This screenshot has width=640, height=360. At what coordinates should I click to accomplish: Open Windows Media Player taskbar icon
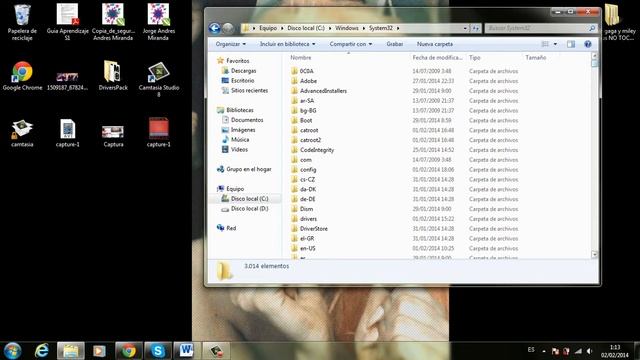(99, 351)
